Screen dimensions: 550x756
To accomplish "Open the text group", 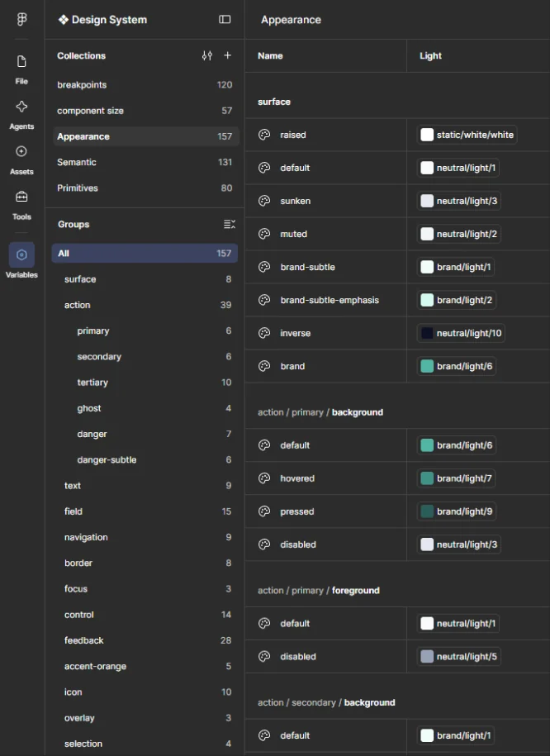I will [x=145, y=486].
